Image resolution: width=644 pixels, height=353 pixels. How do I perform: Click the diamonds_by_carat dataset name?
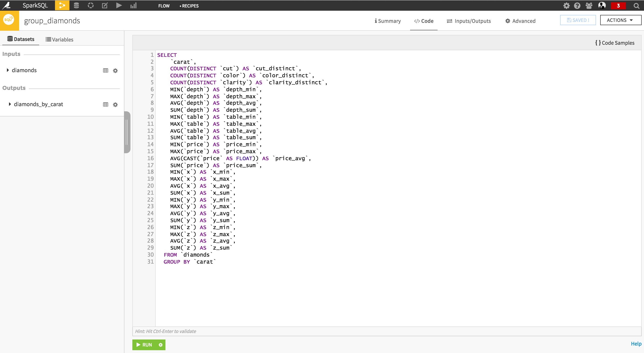pyautogui.click(x=38, y=104)
